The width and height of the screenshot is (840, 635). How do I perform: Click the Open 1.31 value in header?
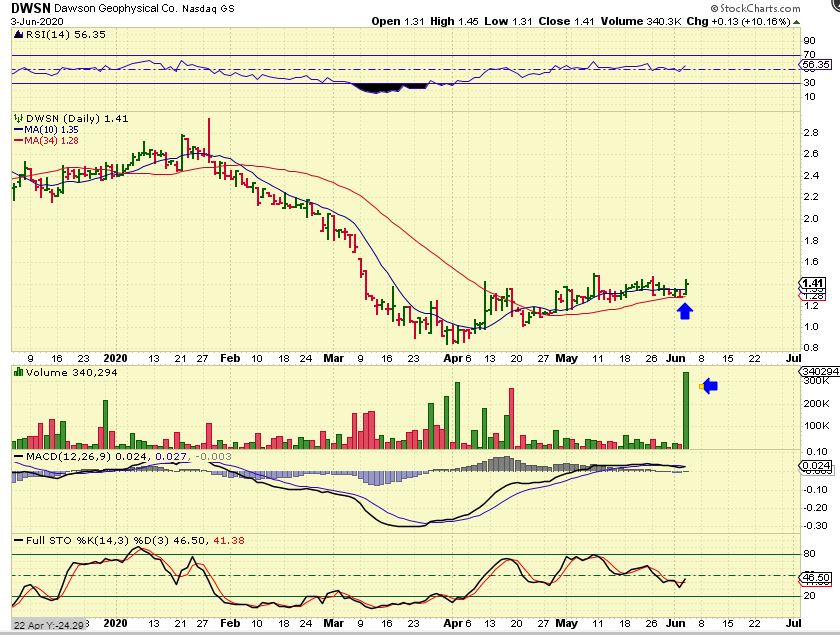point(398,21)
